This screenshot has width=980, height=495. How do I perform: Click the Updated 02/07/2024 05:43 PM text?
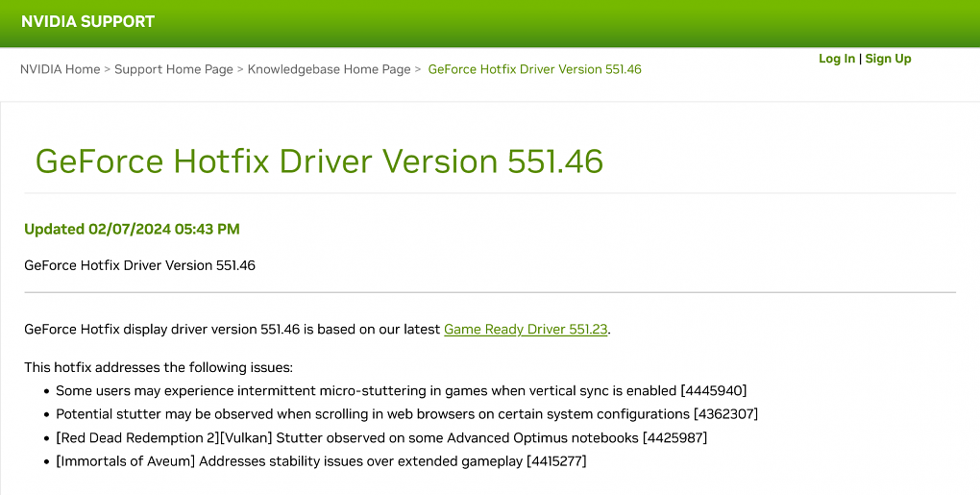(x=132, y=230)
